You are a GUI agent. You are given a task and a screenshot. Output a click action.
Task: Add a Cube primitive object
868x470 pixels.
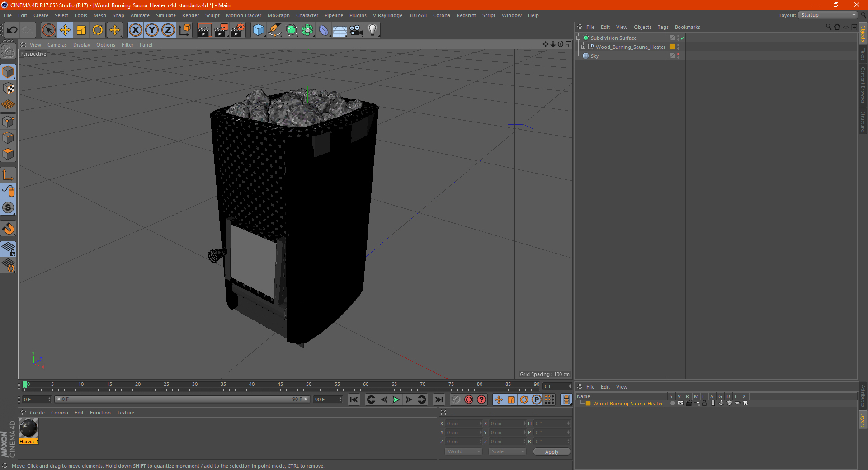click(x=259, y=30)
